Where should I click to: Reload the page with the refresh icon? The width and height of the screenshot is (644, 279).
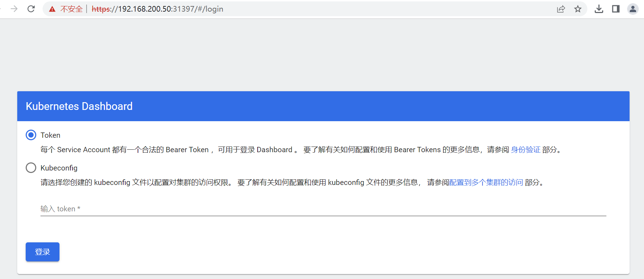31,9
